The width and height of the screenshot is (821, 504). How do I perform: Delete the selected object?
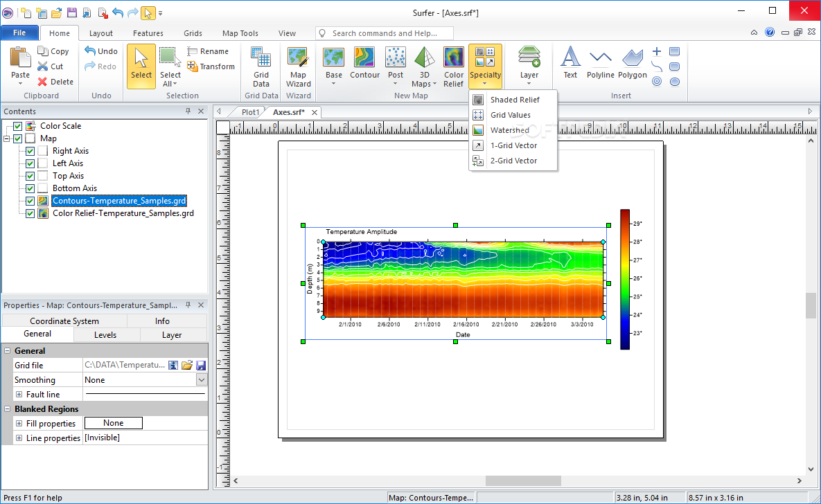tap(55, 82)
